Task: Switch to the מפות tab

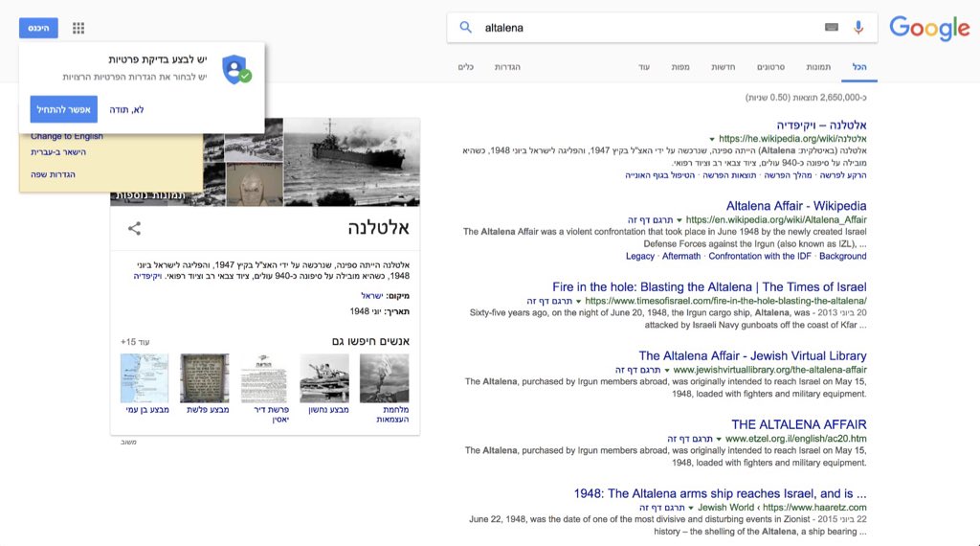Action: coord(680,67)
